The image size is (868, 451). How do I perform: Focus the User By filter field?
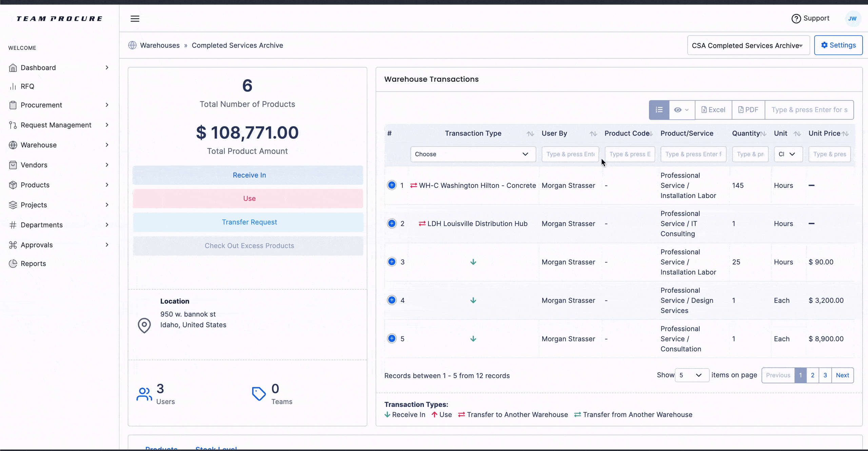tap(570, 154)
